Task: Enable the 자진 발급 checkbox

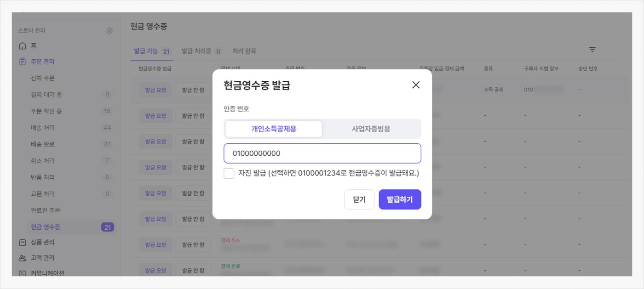Action: [229, 174]
